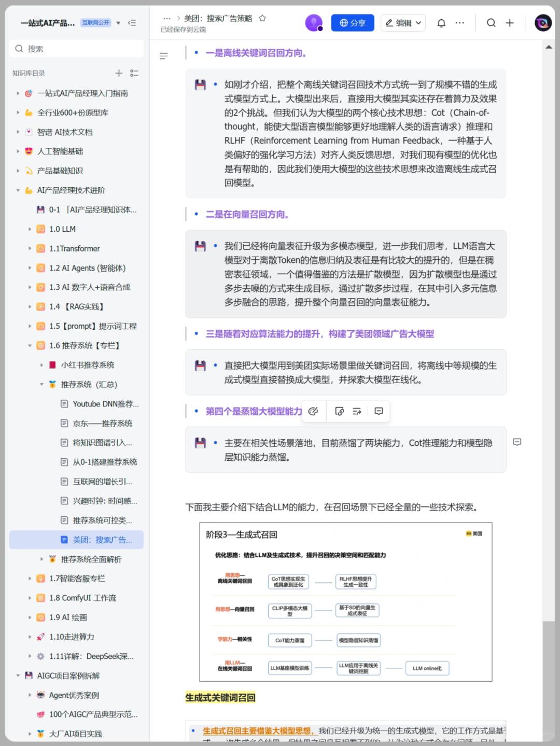Select 美团: 搜索广告 current document
This screenshot has height=746, width=560.
pos(76,540)
